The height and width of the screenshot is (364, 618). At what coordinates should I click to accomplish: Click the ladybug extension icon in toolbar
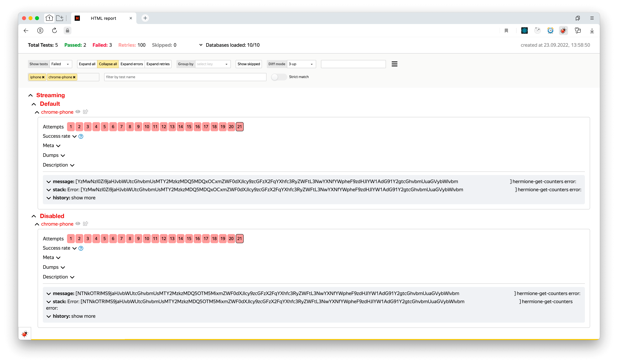click(563, 31)
